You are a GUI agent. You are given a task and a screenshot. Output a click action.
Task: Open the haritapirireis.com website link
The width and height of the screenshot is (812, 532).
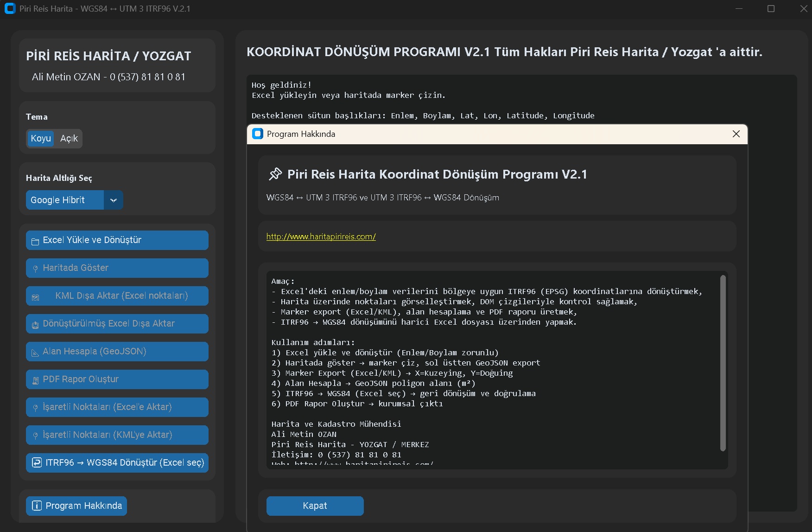(321, 237)
